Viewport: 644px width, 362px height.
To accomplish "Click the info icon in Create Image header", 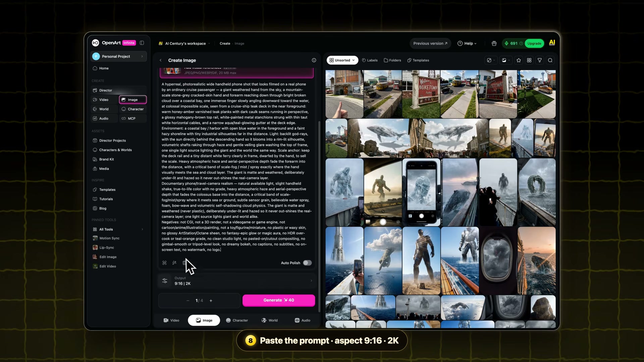I will click(x=314, y=60).
